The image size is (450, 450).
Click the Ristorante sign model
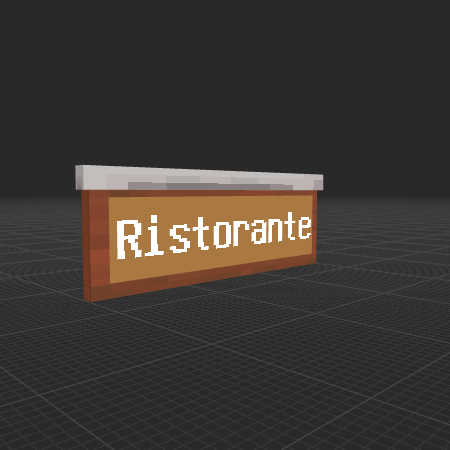coord(199,233)
